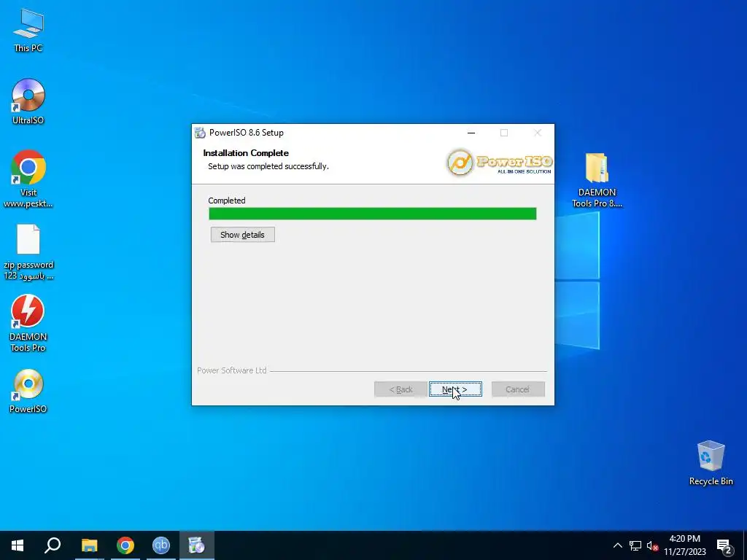Click the PowerISO Setup title bar icon
This screenshot has height=560, width=747.
coord(200,133)
